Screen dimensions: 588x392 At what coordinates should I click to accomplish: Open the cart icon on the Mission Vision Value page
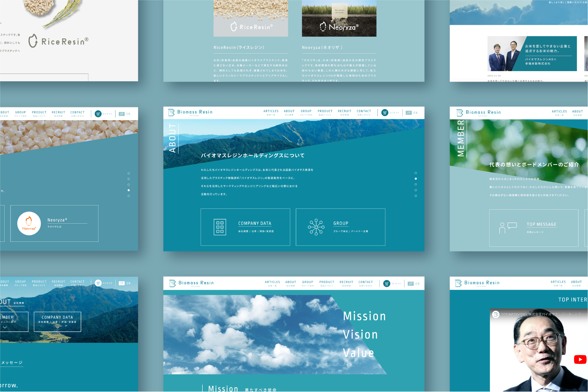(386, 283)
